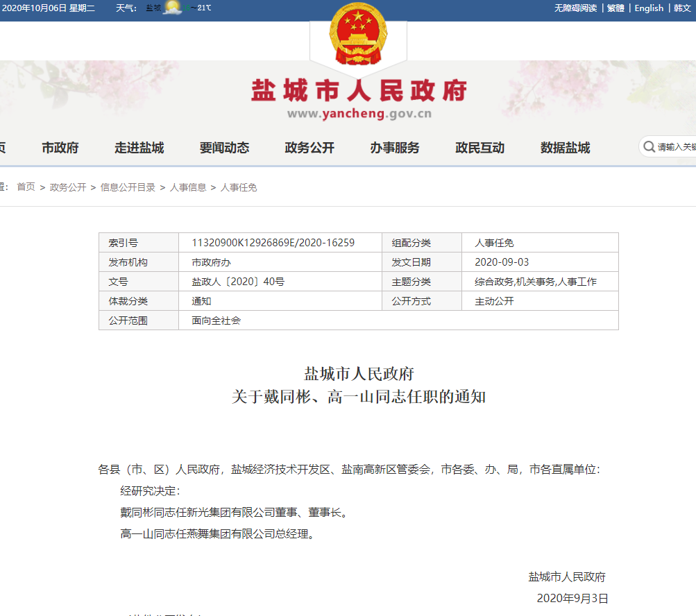Switch site language to English
696x616 pixels.
coord(649,8)
